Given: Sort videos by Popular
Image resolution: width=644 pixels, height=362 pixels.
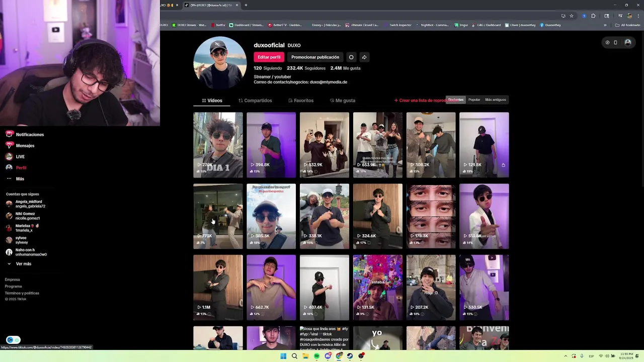Looking at the screenshot, I should [474, 100].
